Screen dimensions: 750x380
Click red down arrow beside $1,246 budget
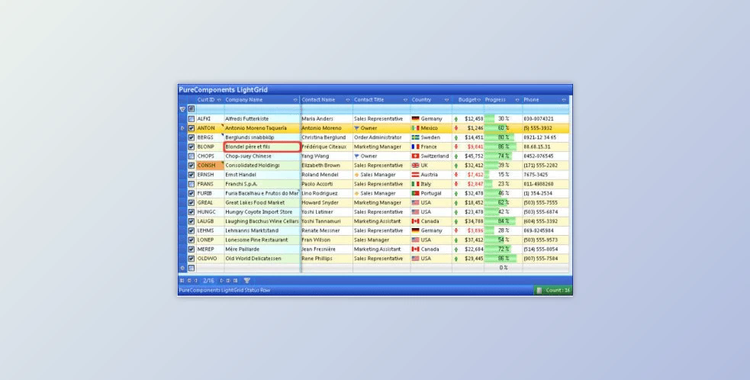coord(456,128)
